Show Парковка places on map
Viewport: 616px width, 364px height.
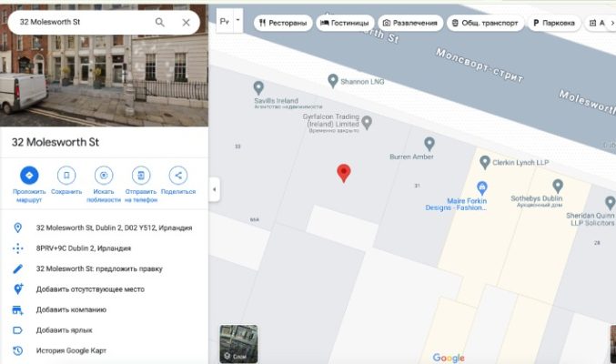(x=555, y=22)
